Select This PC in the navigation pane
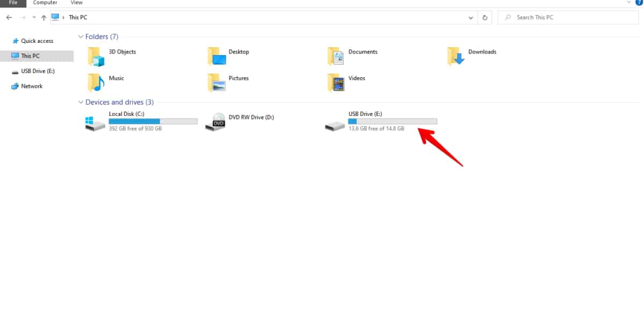Image resolution: width=644 pixels, height=311 pixels. pyautogui.click(x=37, y=56)
